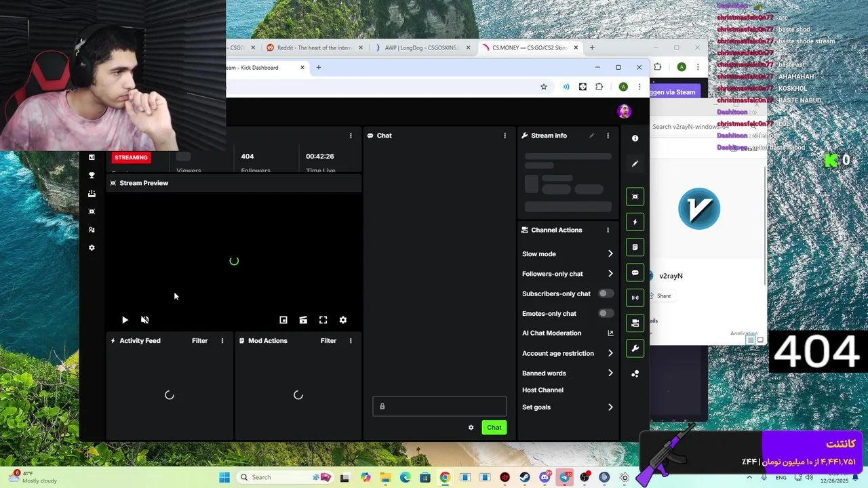Filter the Activity Feed
The width and height of the screenshot is (868, 488).
[x=199, y=341]
